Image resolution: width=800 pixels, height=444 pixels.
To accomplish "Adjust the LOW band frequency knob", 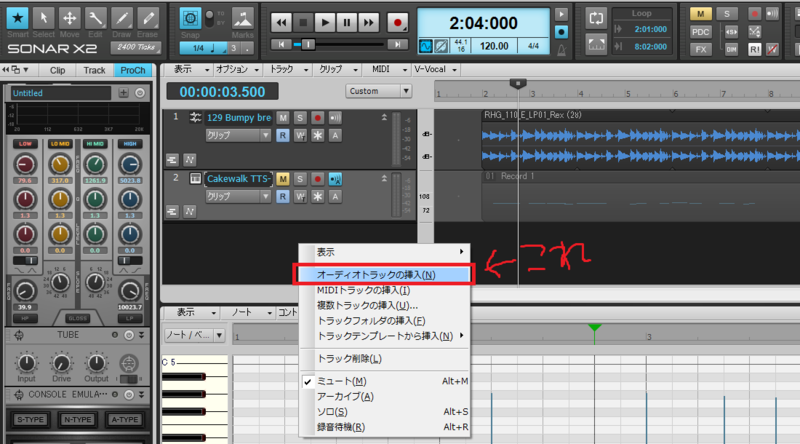I will coord(25,164).
